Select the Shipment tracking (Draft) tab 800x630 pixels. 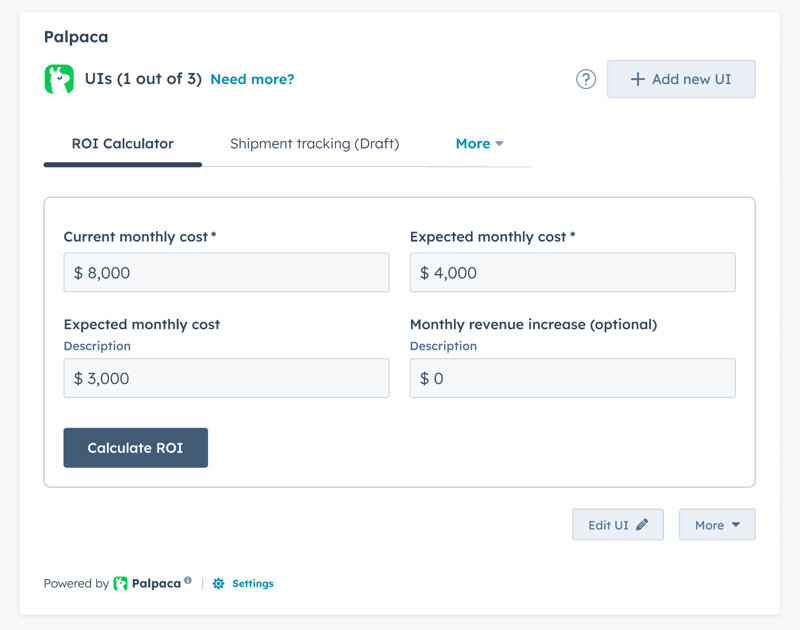point(314,144)
